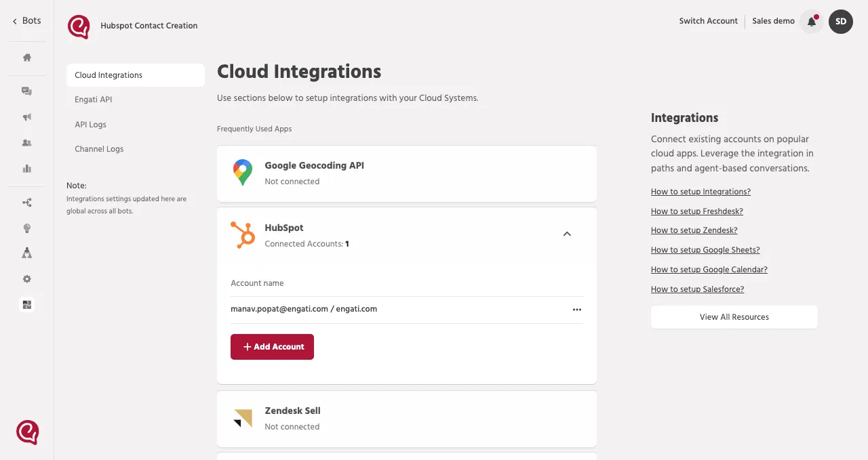Select Cloud Integrations in the side menu
868x460 pixels.
(x=136, y=75)
